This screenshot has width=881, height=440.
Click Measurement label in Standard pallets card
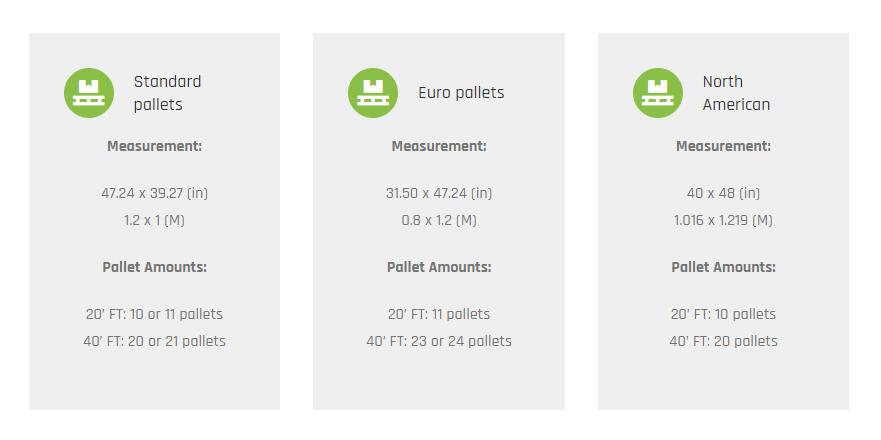tap(154, 146)
